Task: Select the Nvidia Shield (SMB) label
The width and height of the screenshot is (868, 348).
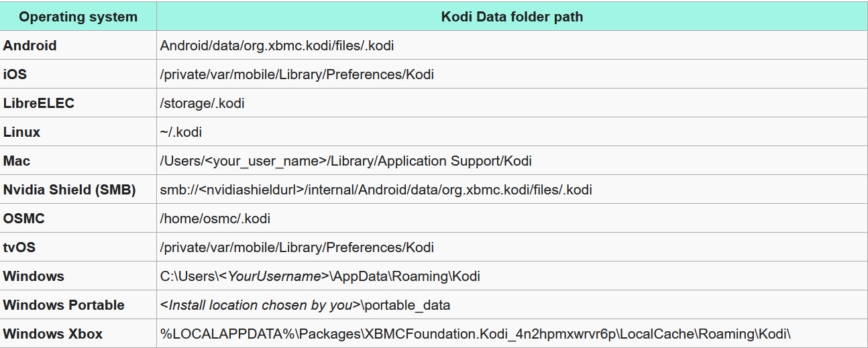Action: pos(70,190)
